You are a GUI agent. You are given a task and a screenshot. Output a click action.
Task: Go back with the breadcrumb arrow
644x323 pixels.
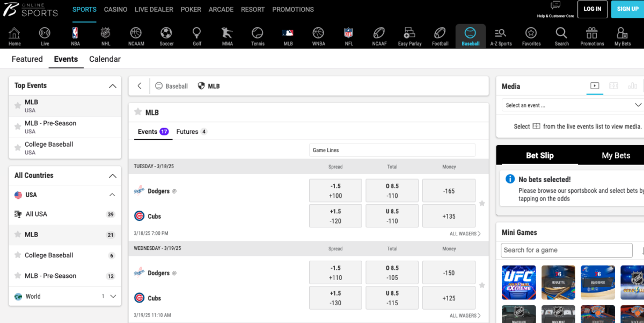pyautogui.click(x=140, y=86)
